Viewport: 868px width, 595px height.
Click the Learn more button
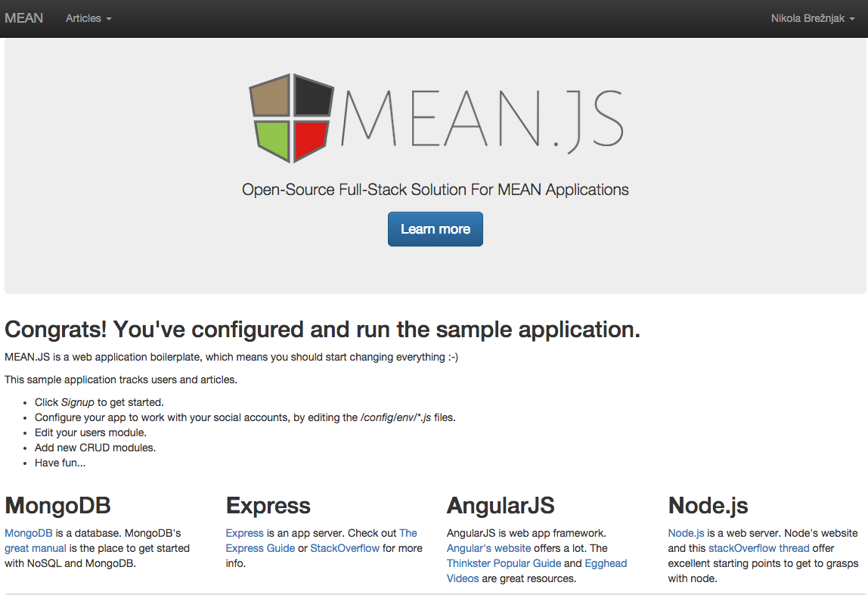pyautogui.click(x=435, y=229)
